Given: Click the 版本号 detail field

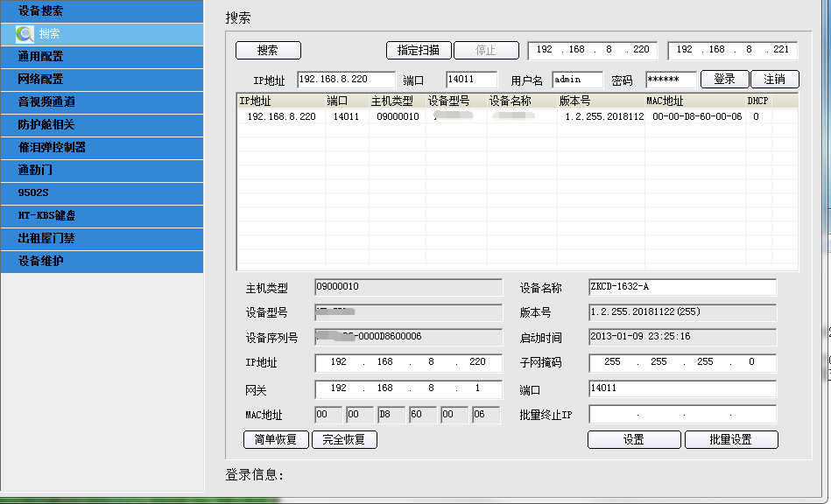Looking at the screenshot, I should pos(683,313).
